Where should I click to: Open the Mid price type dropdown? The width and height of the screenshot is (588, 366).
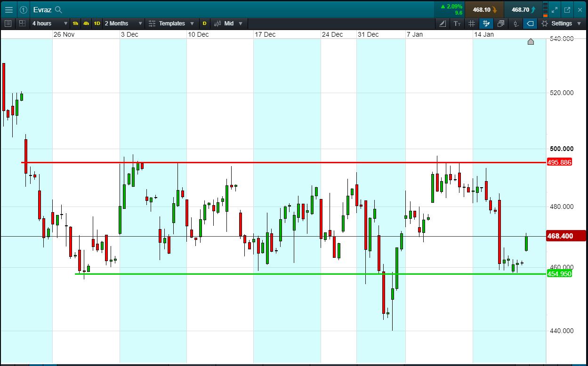click(x=228, y=23)
